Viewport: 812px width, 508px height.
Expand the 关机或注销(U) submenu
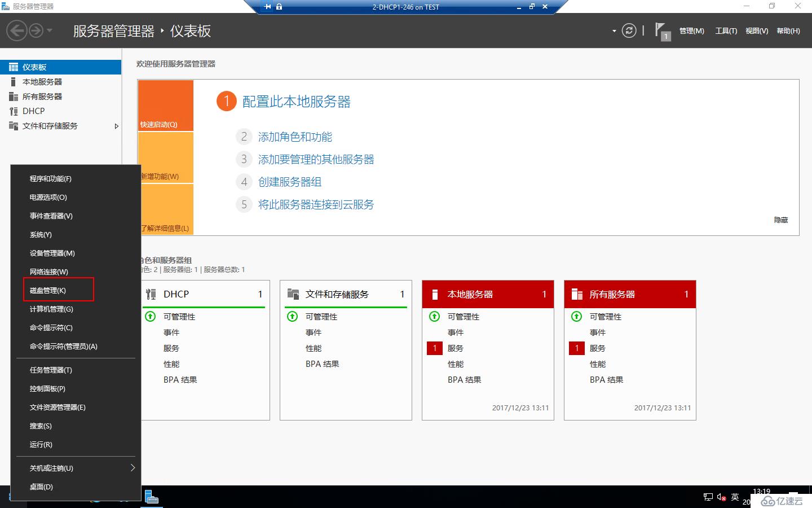[x=76, y=468]
